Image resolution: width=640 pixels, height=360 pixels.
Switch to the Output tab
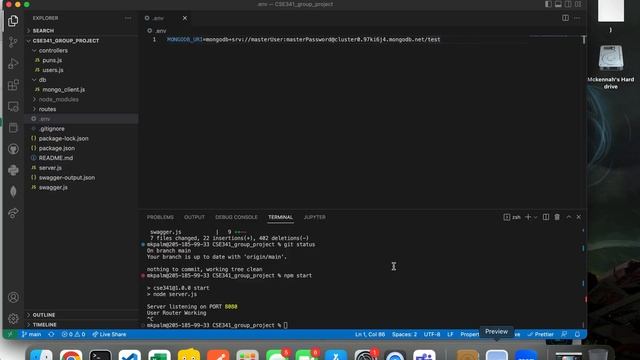pos(194,217)
